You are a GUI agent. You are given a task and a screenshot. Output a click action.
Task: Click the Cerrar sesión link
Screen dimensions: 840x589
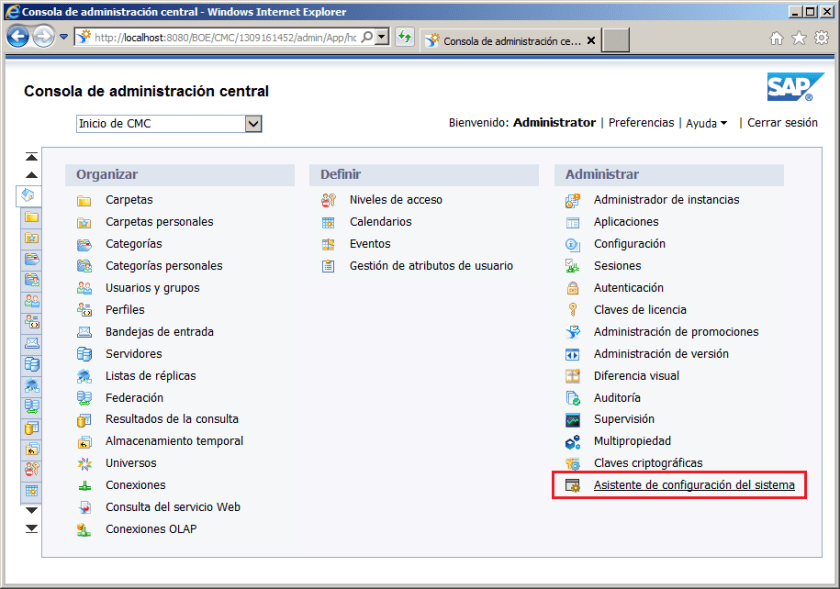782,123
